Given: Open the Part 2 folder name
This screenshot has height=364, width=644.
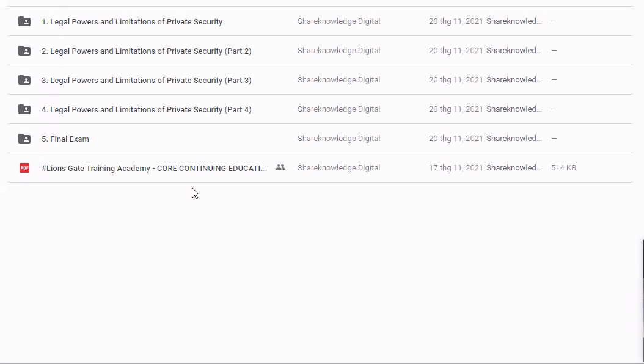Looking at the screenshot, I should tap(146, 51).
